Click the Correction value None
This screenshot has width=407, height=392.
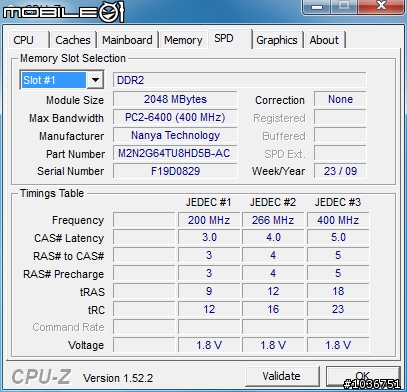pos(340,99)
